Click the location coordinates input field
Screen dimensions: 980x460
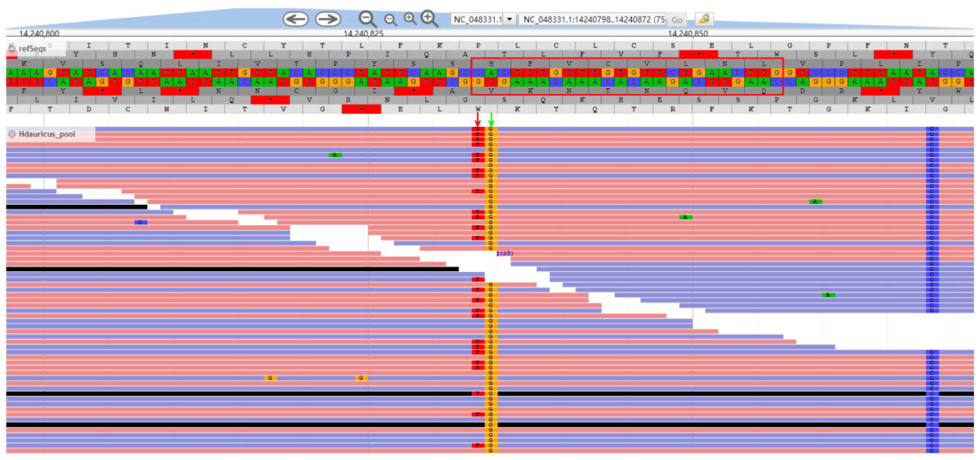[x=592, y=19]
